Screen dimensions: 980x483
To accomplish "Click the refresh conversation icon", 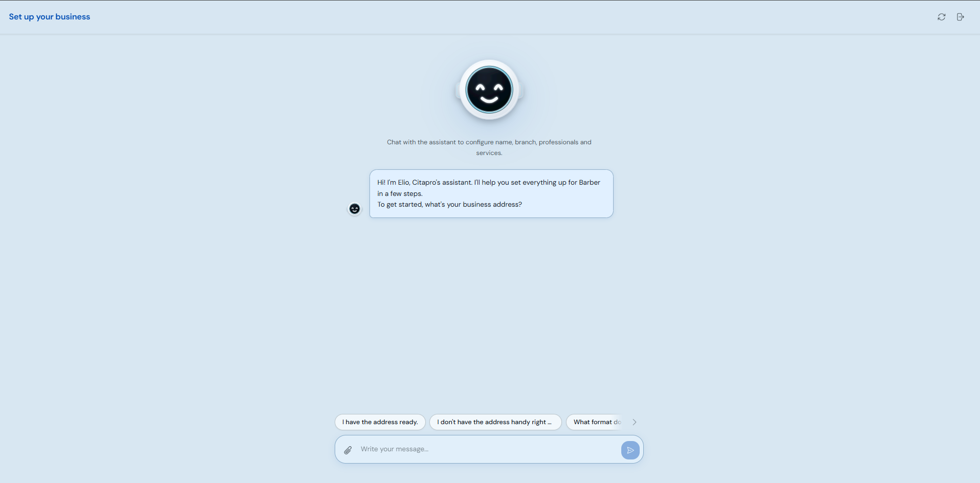I will coord(941,17).
